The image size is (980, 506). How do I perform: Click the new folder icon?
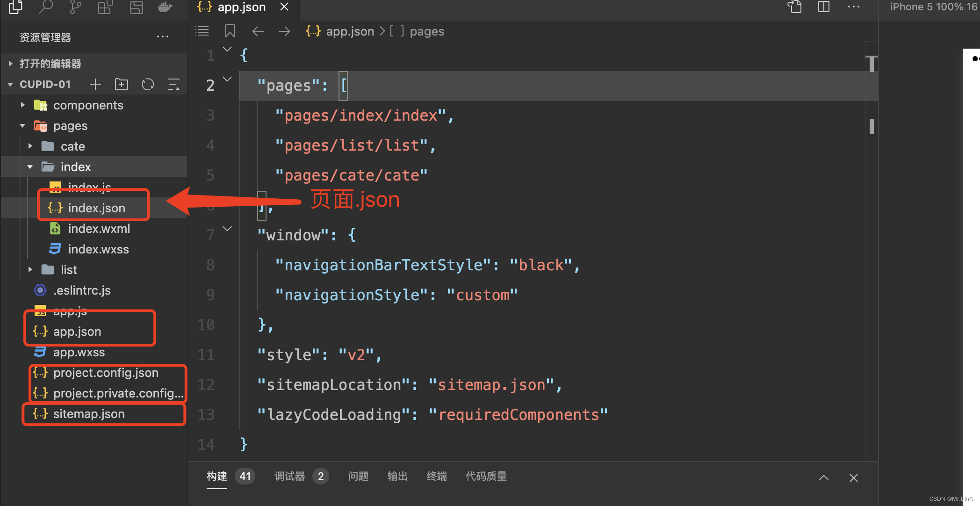point(122,84)
